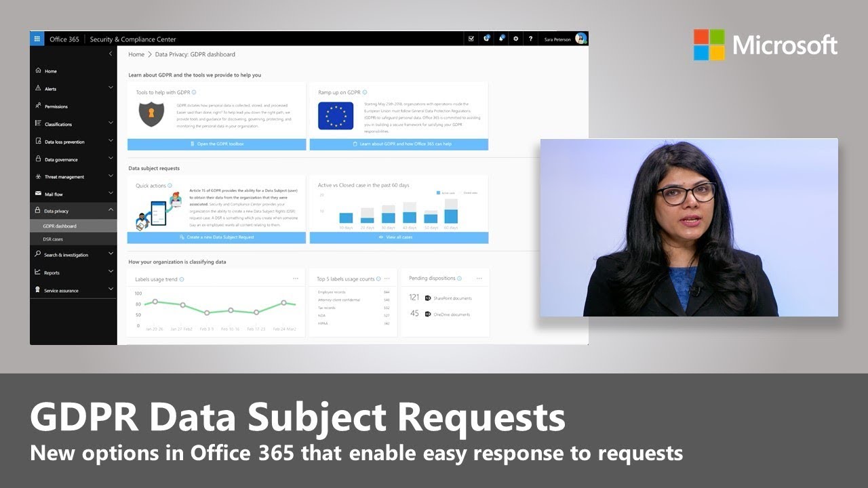Click the Jan 20-26 point on the trend line
The width and height of the screenshot is (868, 488).
(155, 301)
